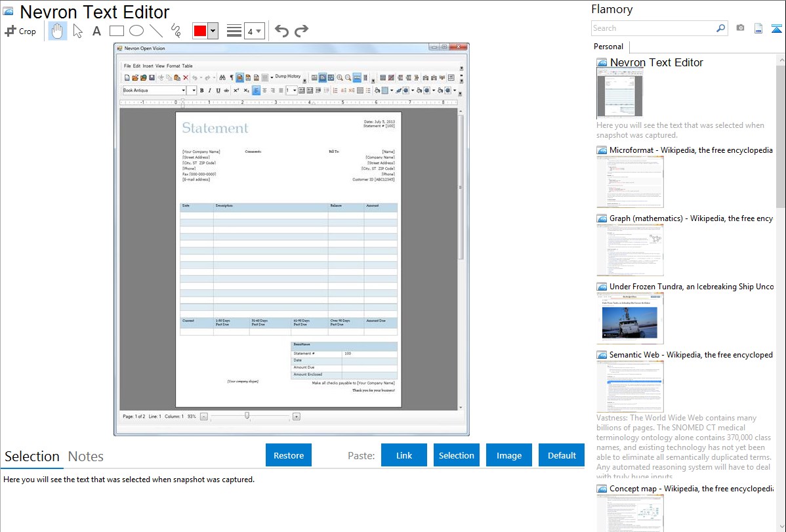The width and height of the screenshot is (786, 532).
Task: Click the binoculars find icon in Nevron toolbar
Action: pyautogui.click(x=222, y=77)
